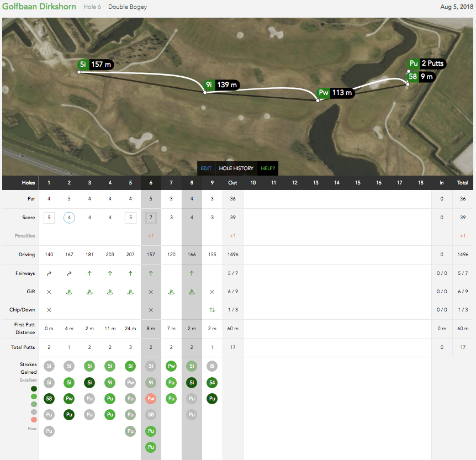
Task: Click hole 3 fairway hit arrow
Action: coord(89,273)
